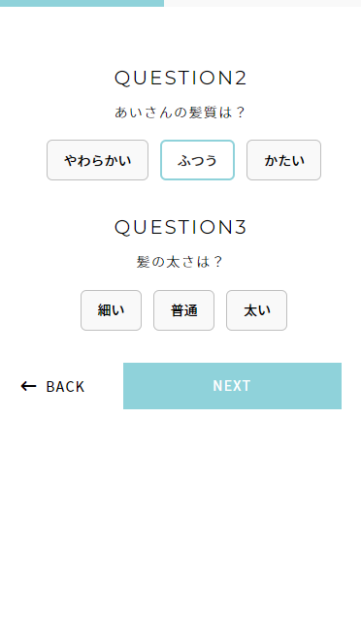The image size is (361, 644).
Task: Choose 普通 for hair thickness
Action: tap(183, 310)
